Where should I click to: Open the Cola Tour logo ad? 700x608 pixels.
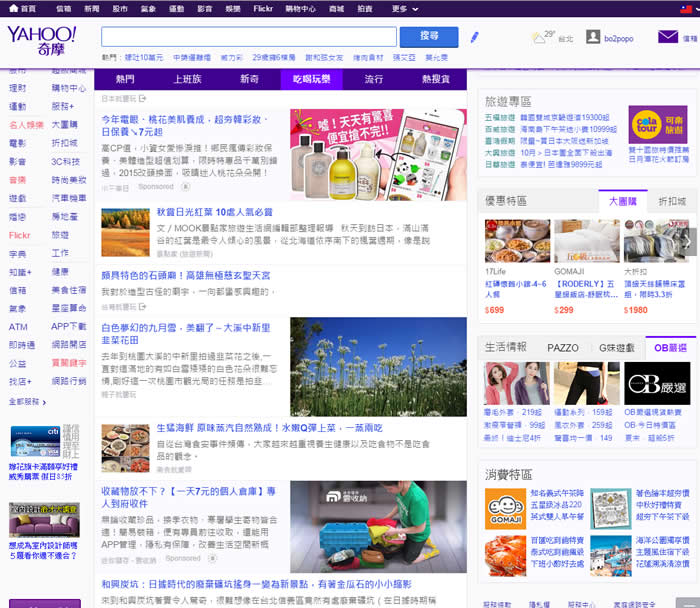tap(648, 127)
